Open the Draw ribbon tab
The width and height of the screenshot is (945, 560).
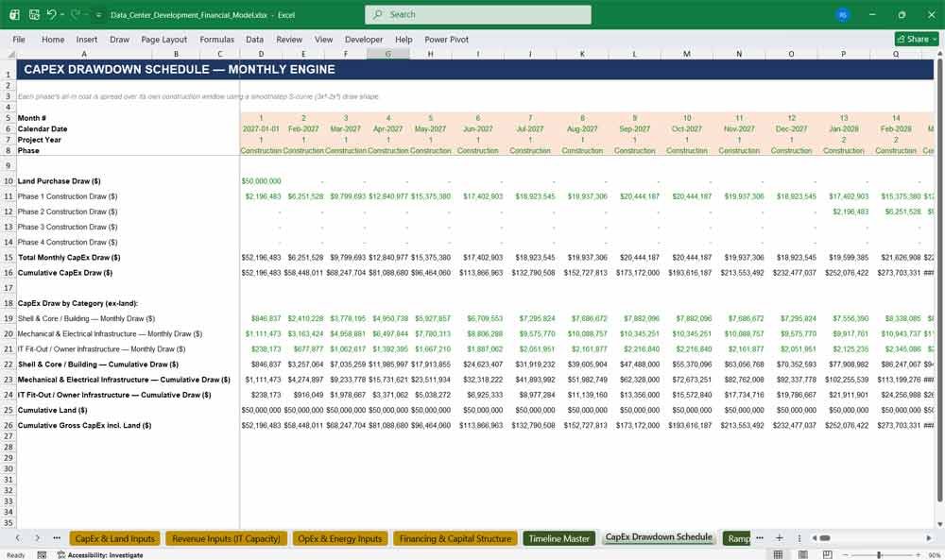point(119,39)
